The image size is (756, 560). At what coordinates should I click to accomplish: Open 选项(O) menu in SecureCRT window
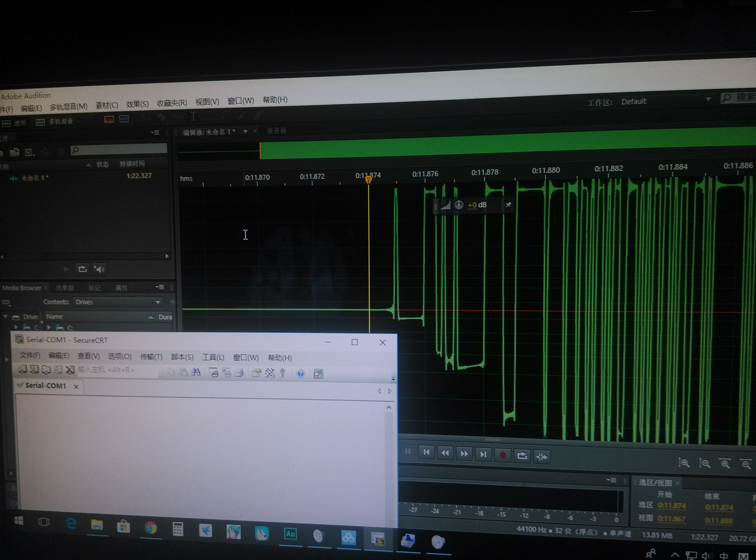tap(120, 356)
